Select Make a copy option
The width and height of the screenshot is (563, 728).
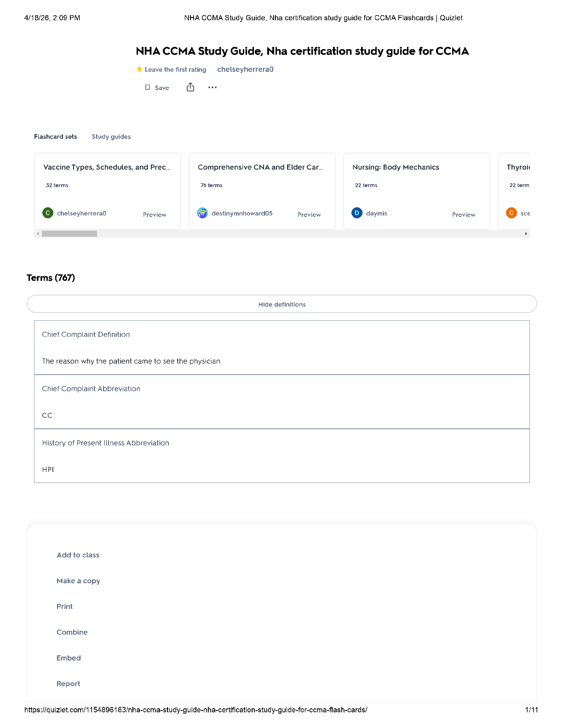pos(78,581)
